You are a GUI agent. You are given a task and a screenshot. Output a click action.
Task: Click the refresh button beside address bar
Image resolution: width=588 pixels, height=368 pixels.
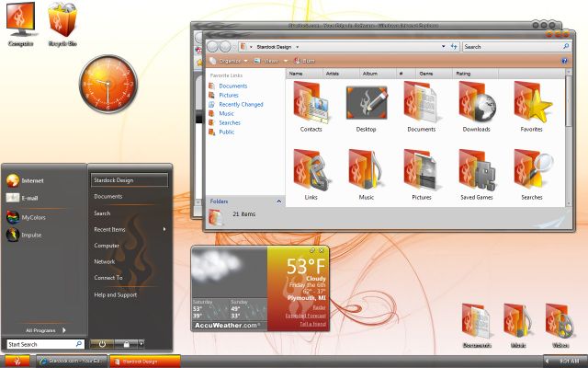[454, 47]
